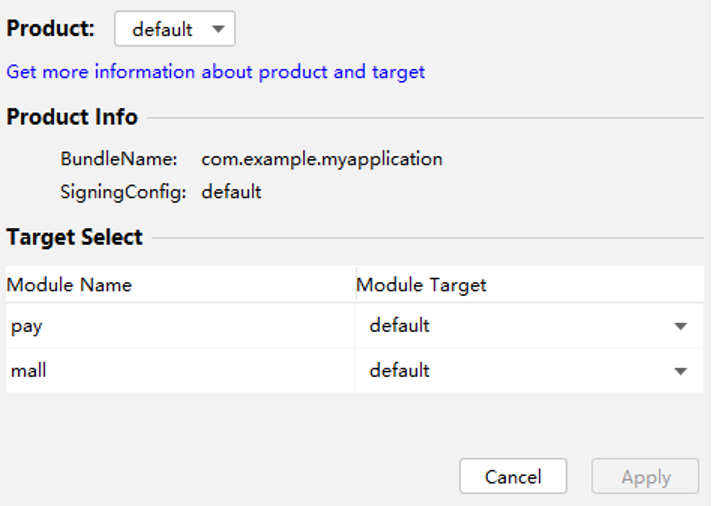This screenshot has width=712, height=506.
Task: Click the Apply button
Action: (645, 476)
